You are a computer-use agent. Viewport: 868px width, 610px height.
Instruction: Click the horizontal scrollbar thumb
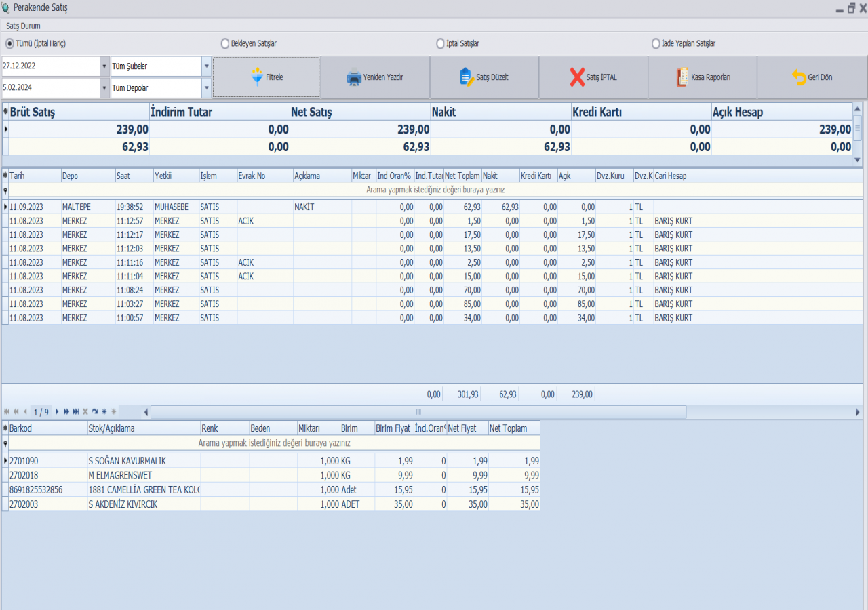point(418,411)
